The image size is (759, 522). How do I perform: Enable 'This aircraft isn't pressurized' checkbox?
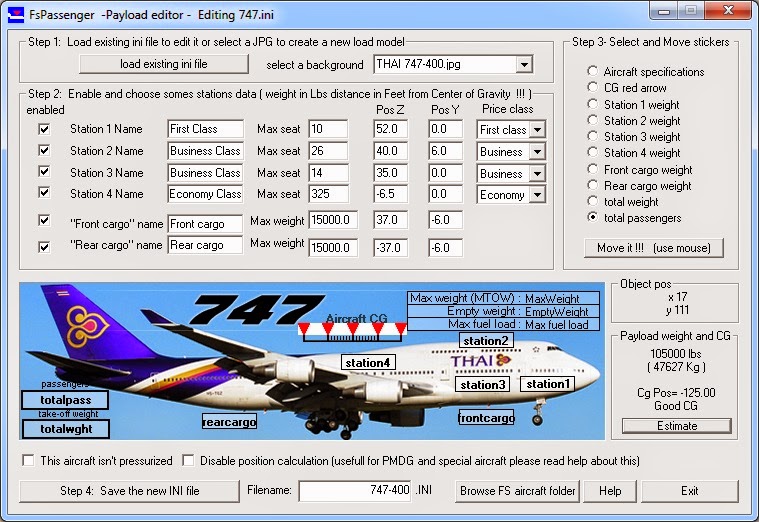(x=29, y=460)
